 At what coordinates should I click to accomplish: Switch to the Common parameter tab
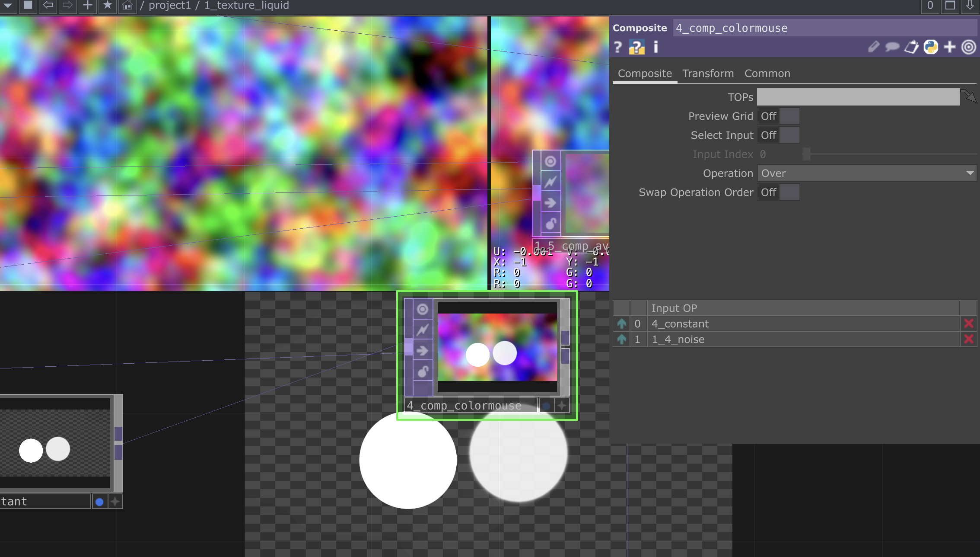point(767,74)
